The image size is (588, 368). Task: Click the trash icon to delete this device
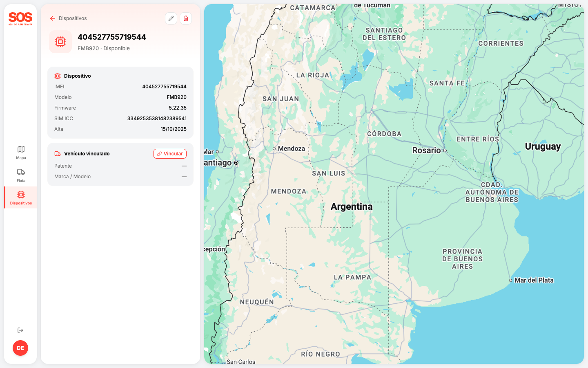point(186,18)
